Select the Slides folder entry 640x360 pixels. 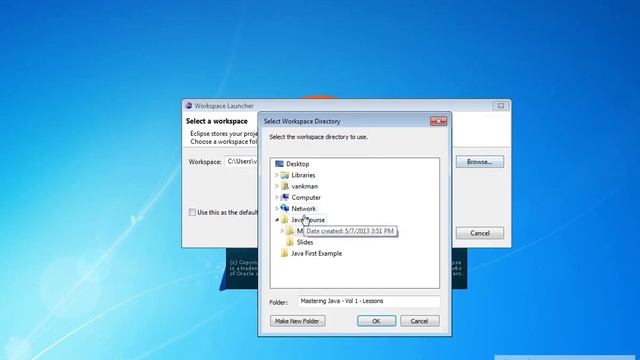[305, 242]
